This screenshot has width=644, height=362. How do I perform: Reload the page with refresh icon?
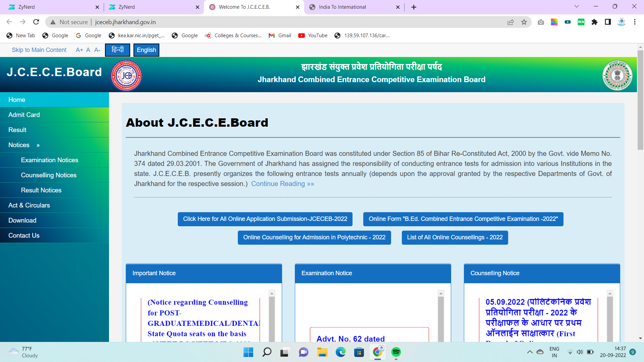[x=36, y=22]
